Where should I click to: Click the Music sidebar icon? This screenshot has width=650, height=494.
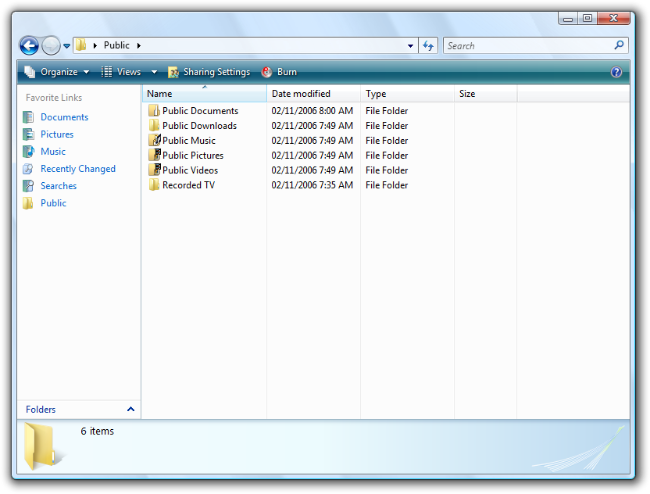[x=28, y=152]
